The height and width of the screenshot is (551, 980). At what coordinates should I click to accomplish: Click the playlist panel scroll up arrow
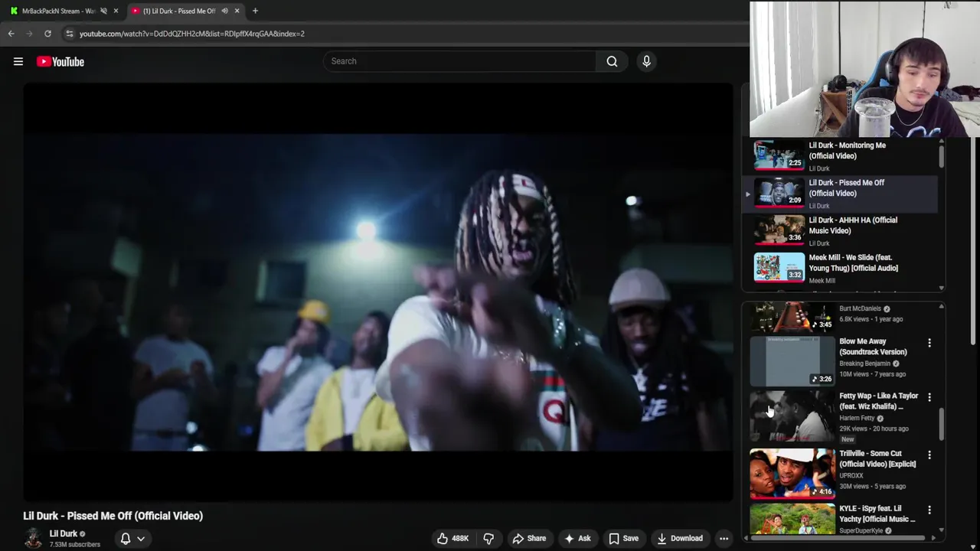point(941,142)
